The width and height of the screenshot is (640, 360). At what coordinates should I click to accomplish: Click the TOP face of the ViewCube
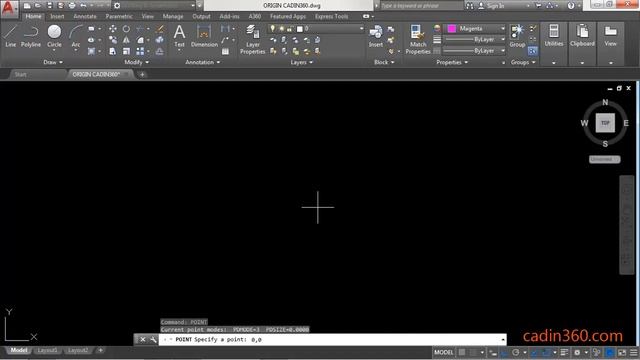605,123
